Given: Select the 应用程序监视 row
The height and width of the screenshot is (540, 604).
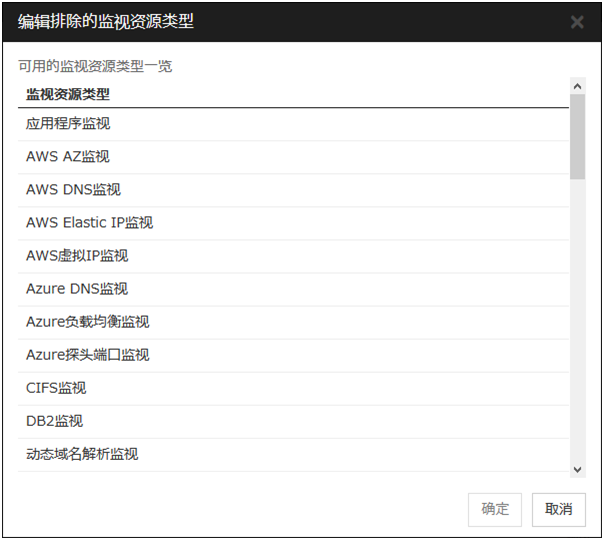Looking at the screenshot, I should pos(68,124).
